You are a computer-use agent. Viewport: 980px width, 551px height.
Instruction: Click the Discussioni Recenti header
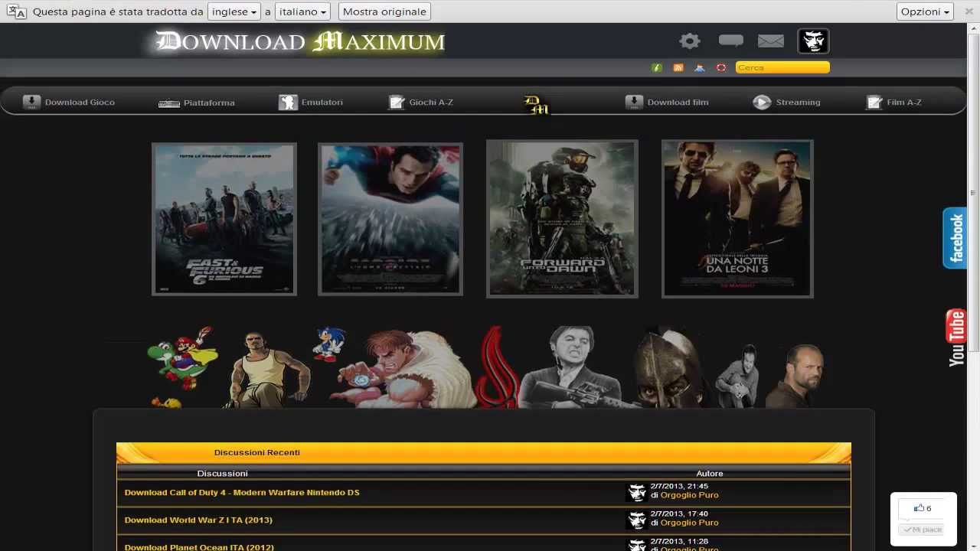[257, 452]
